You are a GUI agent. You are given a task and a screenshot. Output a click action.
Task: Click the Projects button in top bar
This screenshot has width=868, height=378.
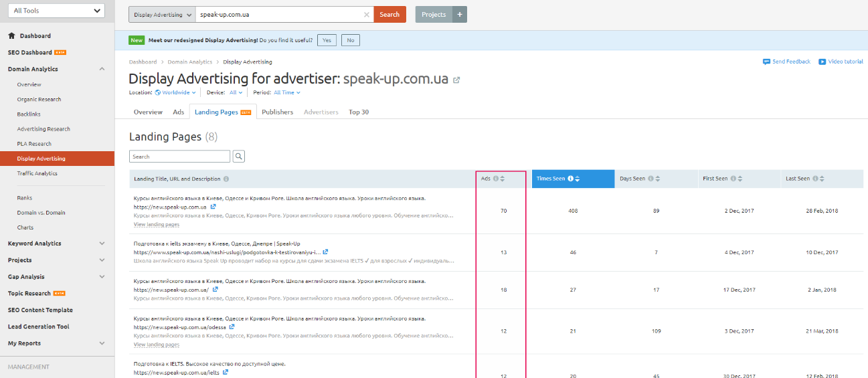(434, 14)
